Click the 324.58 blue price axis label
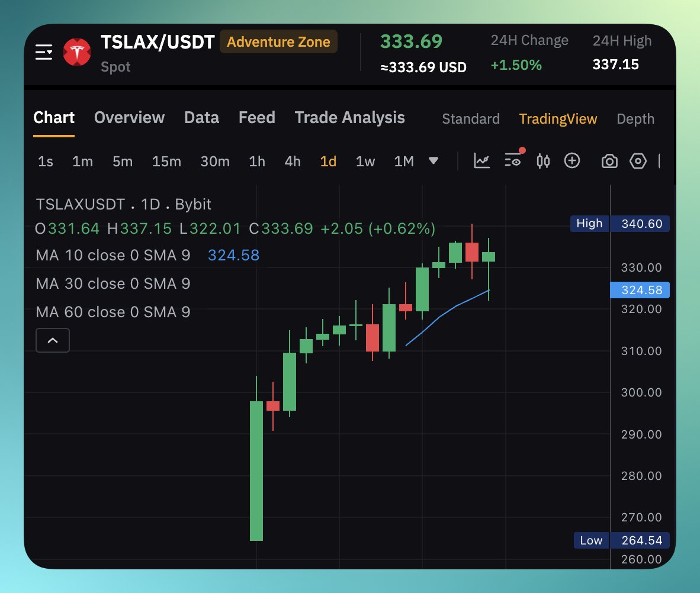The image size is (700, 593). pos(640,290)
